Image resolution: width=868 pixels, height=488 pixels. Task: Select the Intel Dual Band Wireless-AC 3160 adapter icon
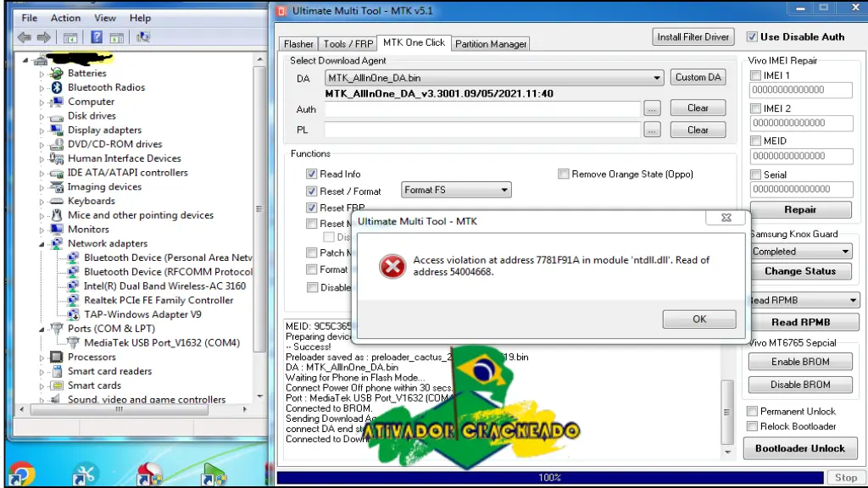tap(73, 286)
